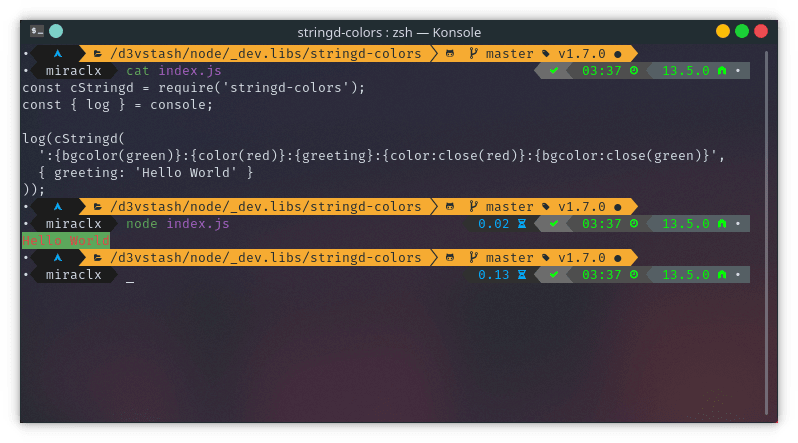Click the home icon after 13.5.0 on the last line
Viewport: 798px width, 443px height.
(x=722, y=274)
